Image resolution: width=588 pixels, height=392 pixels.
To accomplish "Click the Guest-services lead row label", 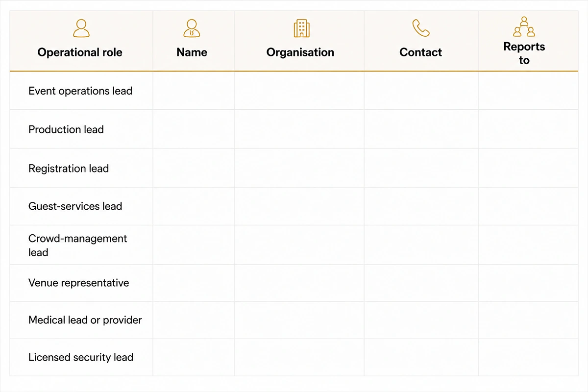I will point(75,206).
